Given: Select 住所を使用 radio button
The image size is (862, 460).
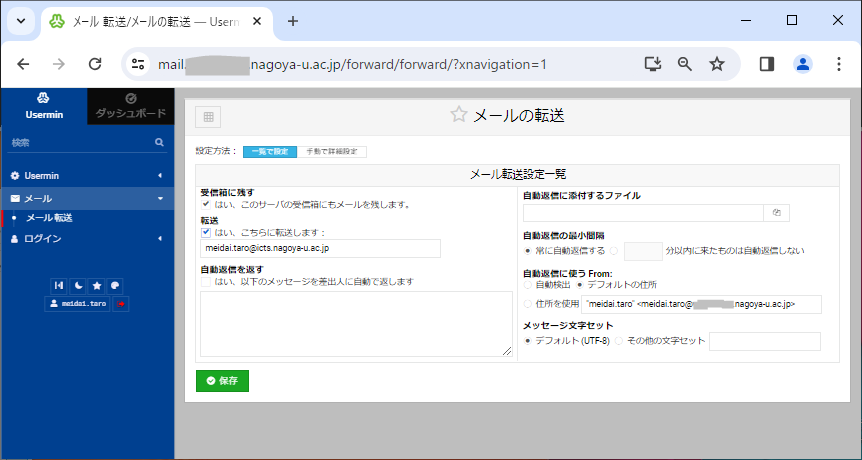Looking at the screenshot, I should point(528,303).
